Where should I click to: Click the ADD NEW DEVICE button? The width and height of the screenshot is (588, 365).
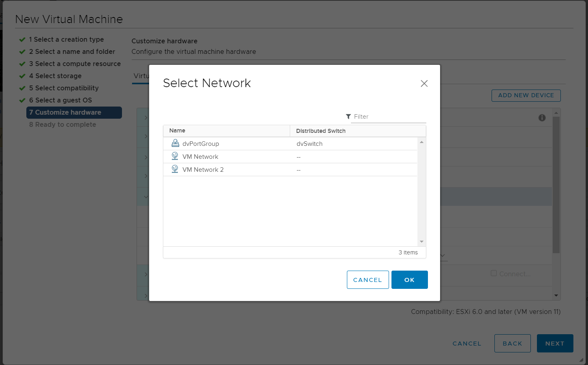pyautogui.click(x=526, y=95)
